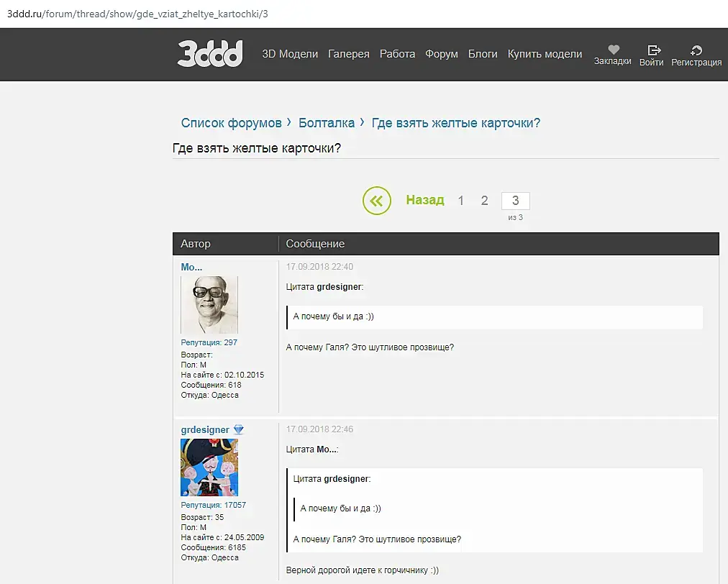Image resolution: width=728 pixels, height=584 pixels.
Task: Open the Форум menu item
Action: tap(442, 54)
